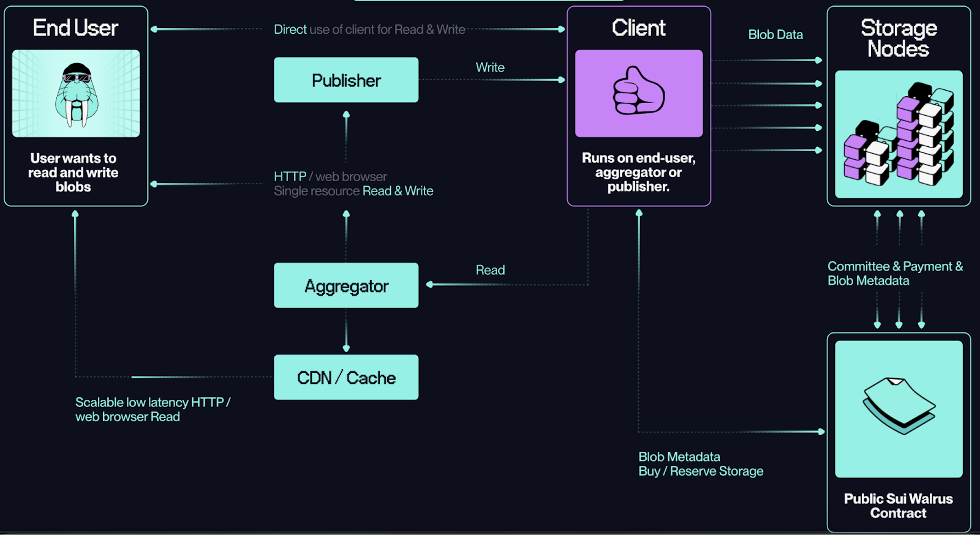The image size is (980, 535).
Task: Click the CDN / Cache box
Action: pyautogui.click(x=346, y=378)
